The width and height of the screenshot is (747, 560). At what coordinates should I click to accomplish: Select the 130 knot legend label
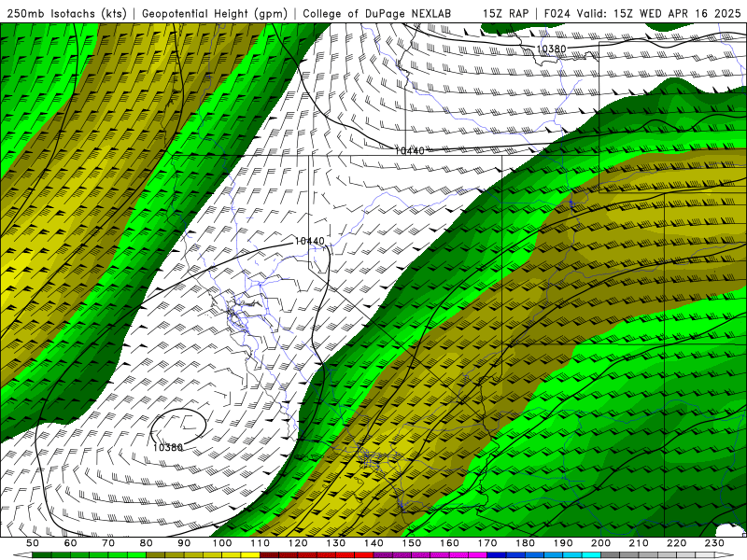coord(336,543)
